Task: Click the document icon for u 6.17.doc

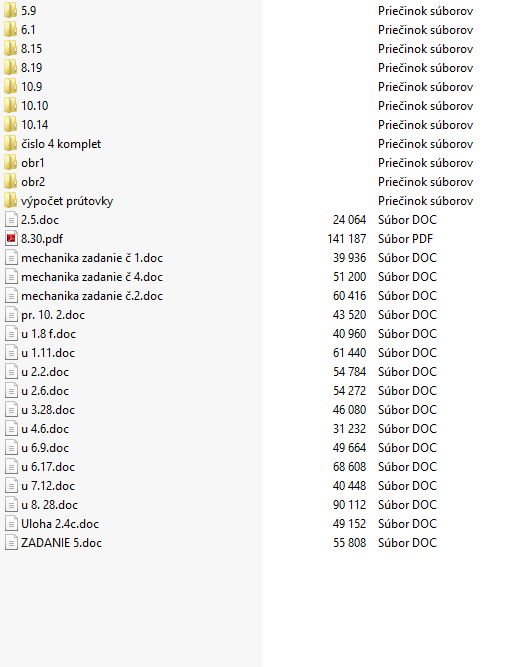Action: [11, 467]
